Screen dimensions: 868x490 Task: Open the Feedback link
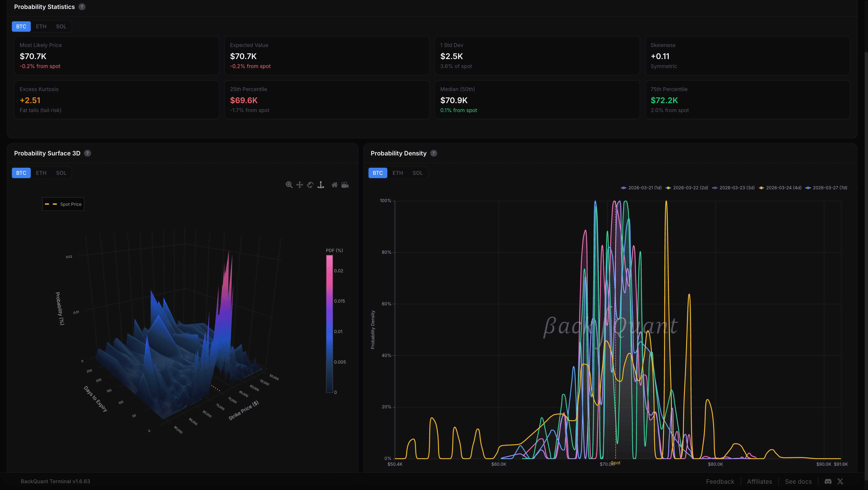coord(720,481)
